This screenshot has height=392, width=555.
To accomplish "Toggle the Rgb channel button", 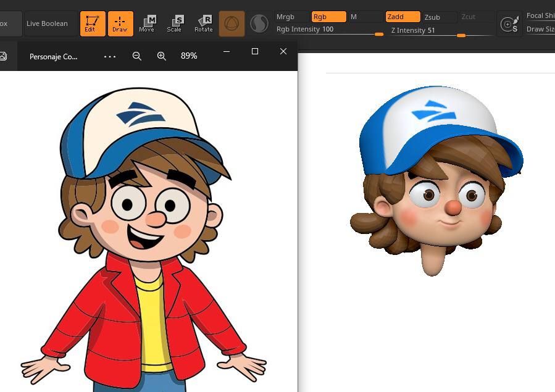I will [x=328, y=17].
